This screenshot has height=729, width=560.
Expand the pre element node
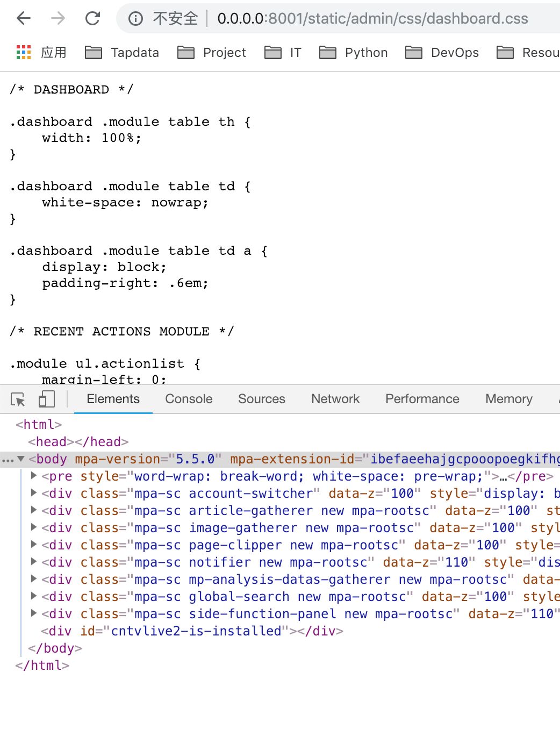(34, 476)
